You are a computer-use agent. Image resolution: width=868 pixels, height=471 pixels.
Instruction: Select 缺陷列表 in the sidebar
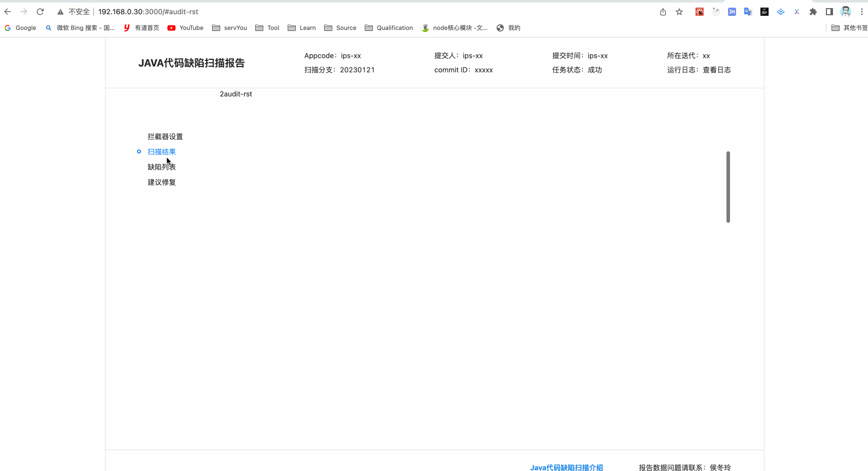(161, 166)
